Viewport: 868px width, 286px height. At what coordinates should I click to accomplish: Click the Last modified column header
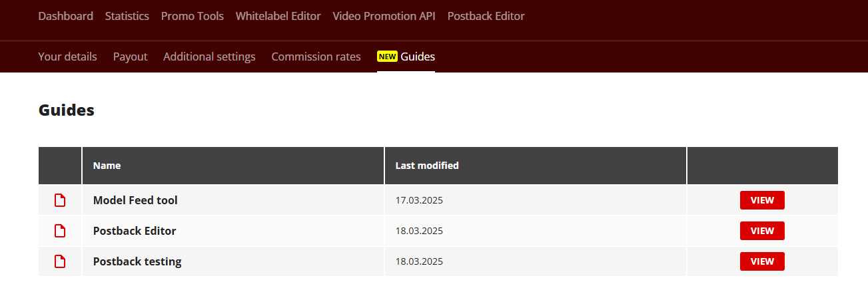427,166
